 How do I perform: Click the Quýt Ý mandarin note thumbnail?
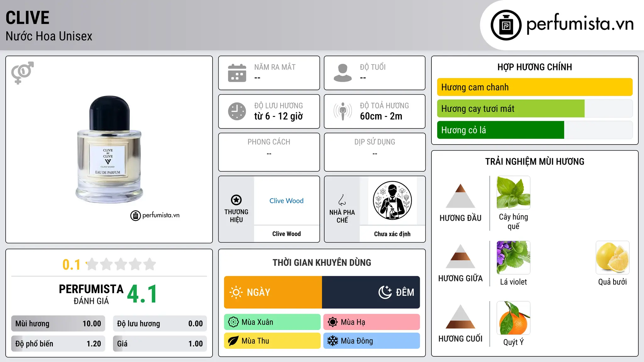514,318
